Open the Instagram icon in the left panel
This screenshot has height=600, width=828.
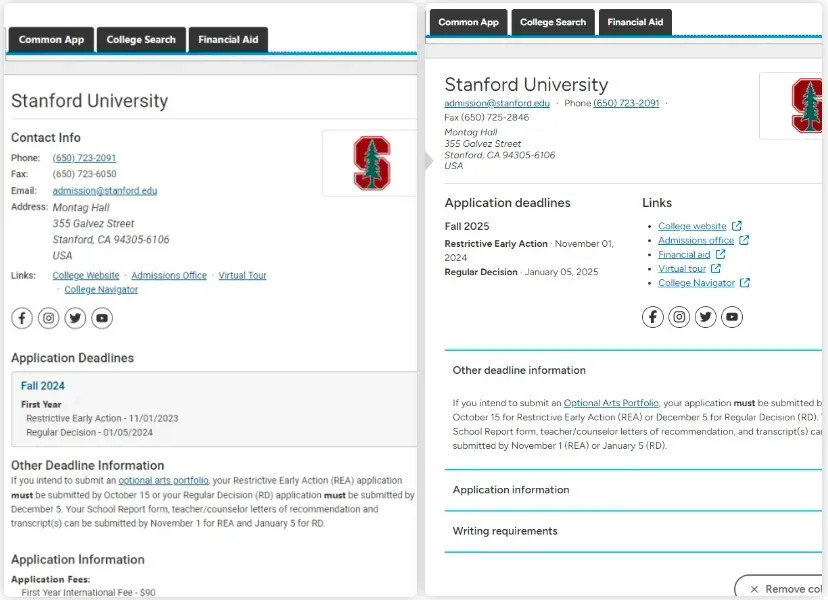[48, 317]
